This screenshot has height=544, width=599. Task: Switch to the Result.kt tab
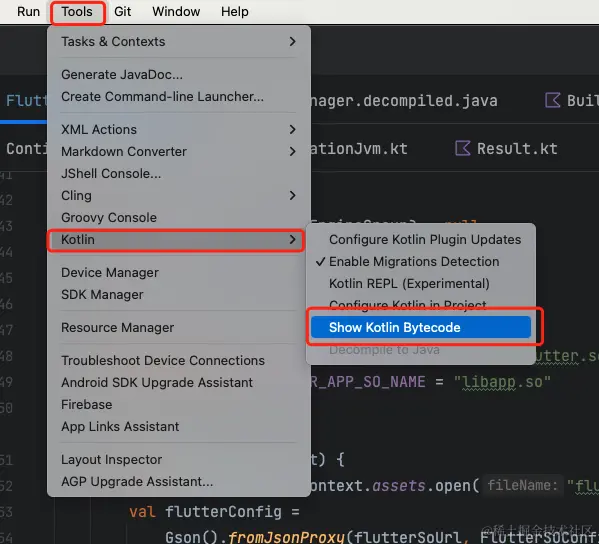coord(517,149)
